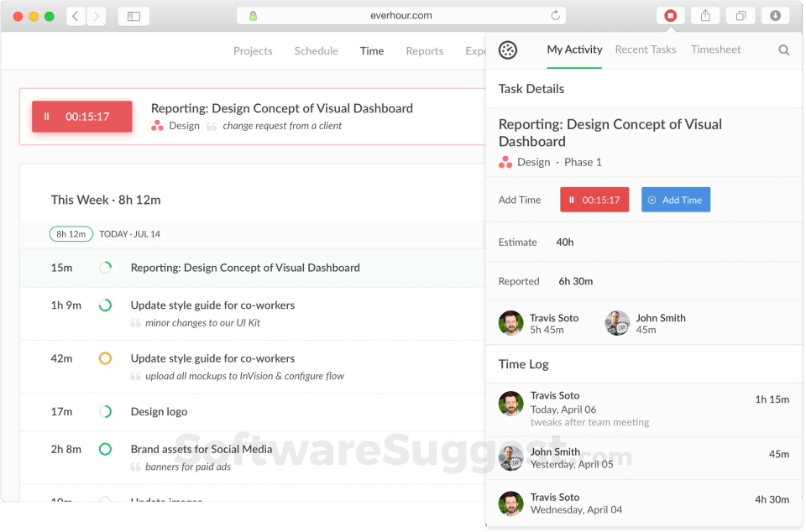This screenshot has width=806, height=532.
Task: Click 'tweaks after team meeting' log note
Action: pos(589,422)
